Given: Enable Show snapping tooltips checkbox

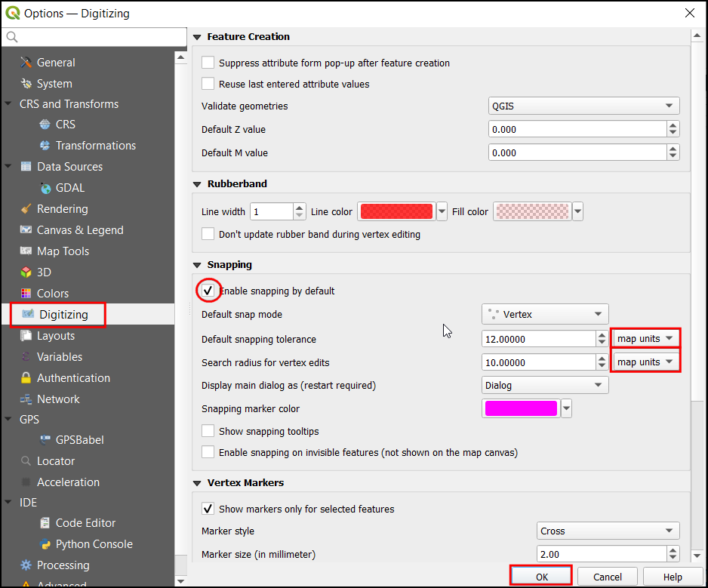Looking at the screenshot, I should (208, 432).
